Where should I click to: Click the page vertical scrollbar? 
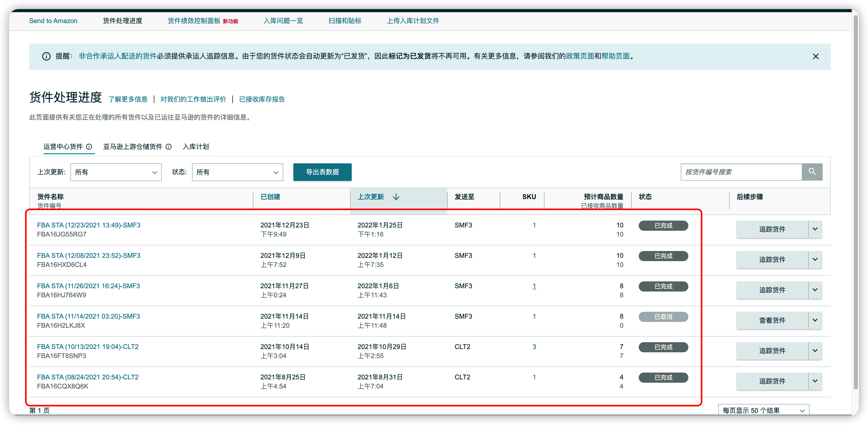click(856, 202)
